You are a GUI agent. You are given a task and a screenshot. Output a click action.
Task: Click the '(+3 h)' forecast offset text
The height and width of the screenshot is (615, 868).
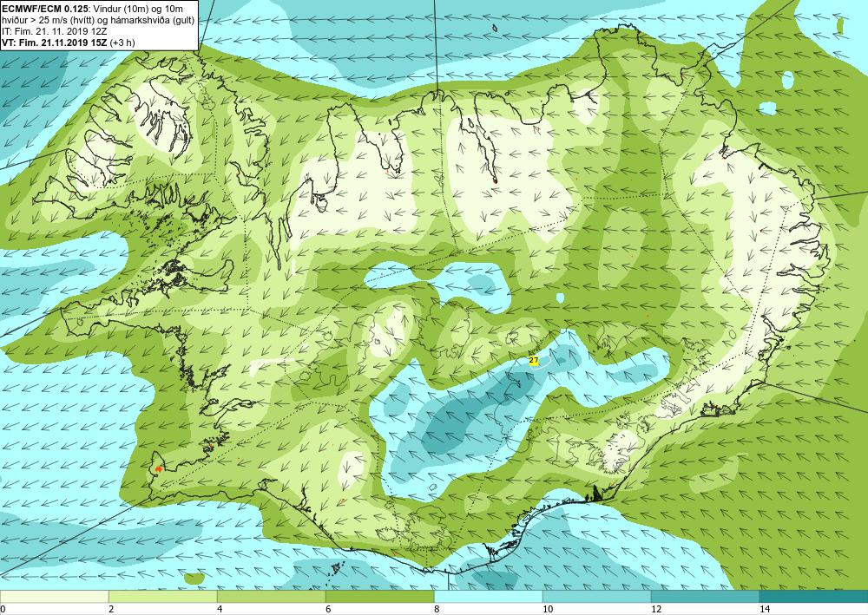tap(122, 42)
